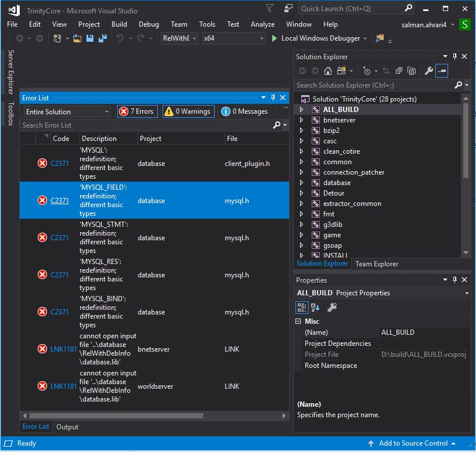Expand the database project node
The width and height of the screenshot is (476, 452).
coord(301,183)
